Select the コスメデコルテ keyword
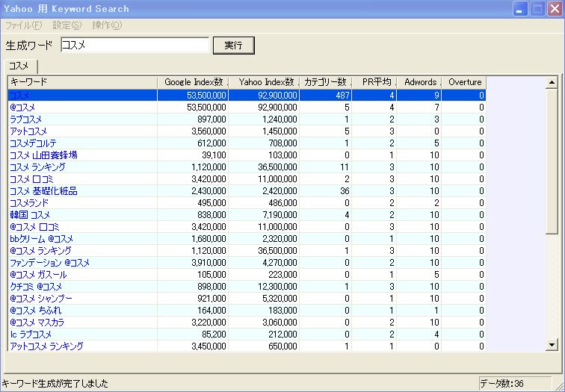 pyautogui.click(x=33, y=143)
